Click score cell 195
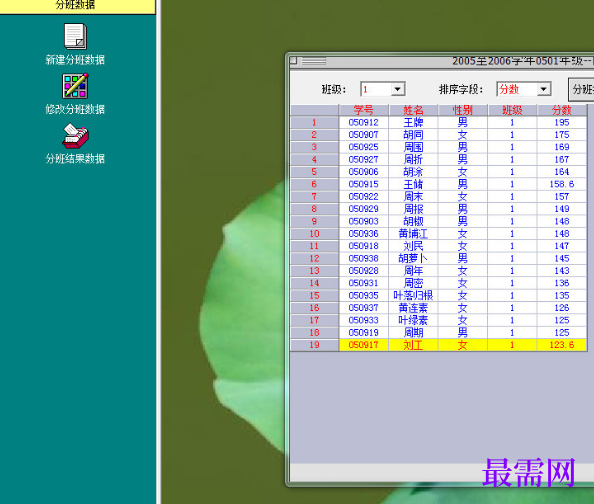 coord(562,122)
